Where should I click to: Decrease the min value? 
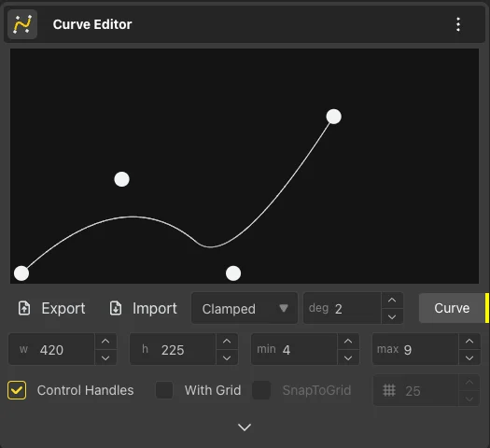(x=348, y=357)
